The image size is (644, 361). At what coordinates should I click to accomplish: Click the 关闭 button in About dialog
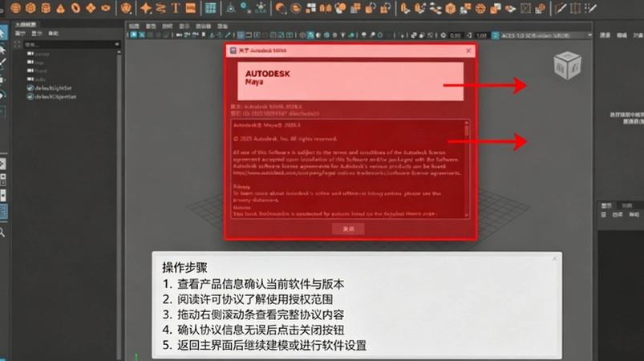pyautogui.click(x=348, y=229)
